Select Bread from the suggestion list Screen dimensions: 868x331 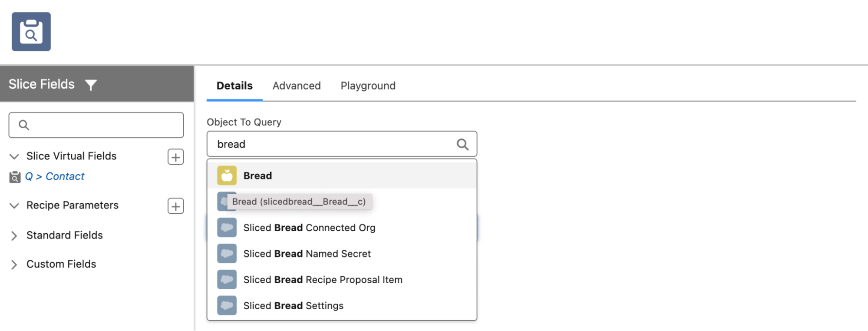pyautogui.click(x=257, y=175)
